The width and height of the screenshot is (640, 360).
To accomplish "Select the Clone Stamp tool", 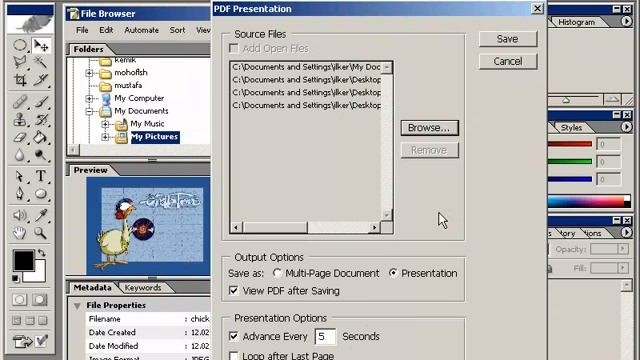I will click(x=20, y=120).
